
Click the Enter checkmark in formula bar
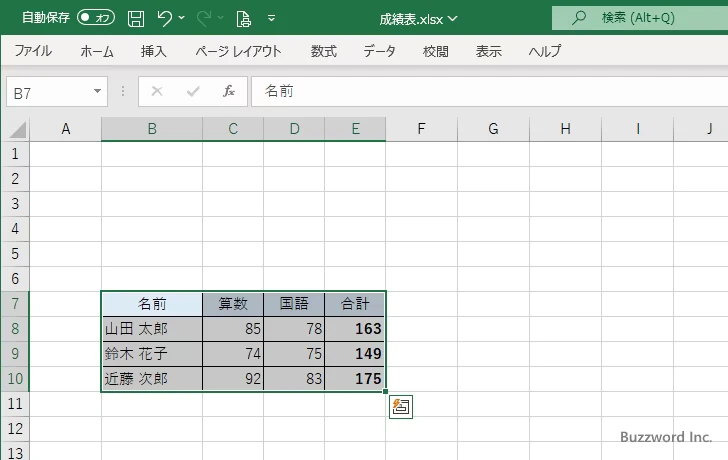(193, 91)
